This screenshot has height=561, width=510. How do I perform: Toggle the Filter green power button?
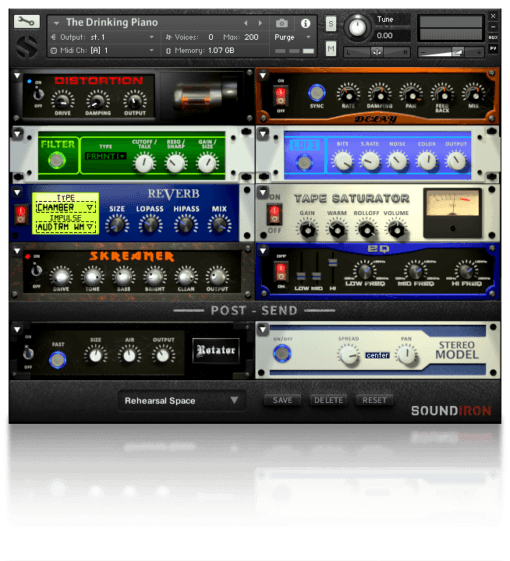(57, 160)
